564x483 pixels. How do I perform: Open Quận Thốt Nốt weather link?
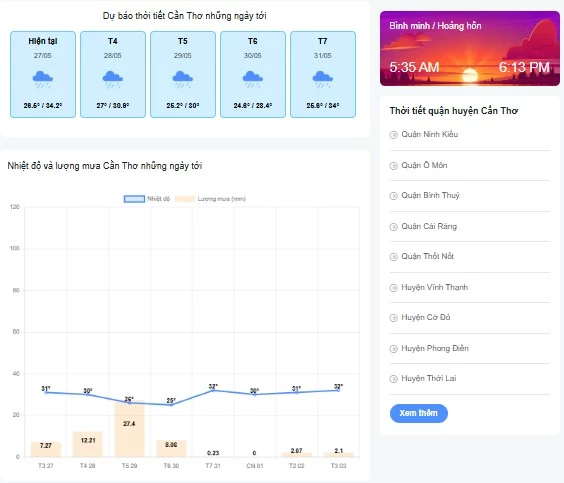(427, 256)
